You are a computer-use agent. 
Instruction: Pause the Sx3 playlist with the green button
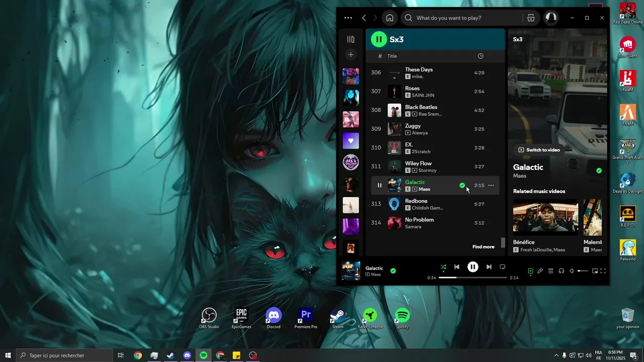(379, 39)
